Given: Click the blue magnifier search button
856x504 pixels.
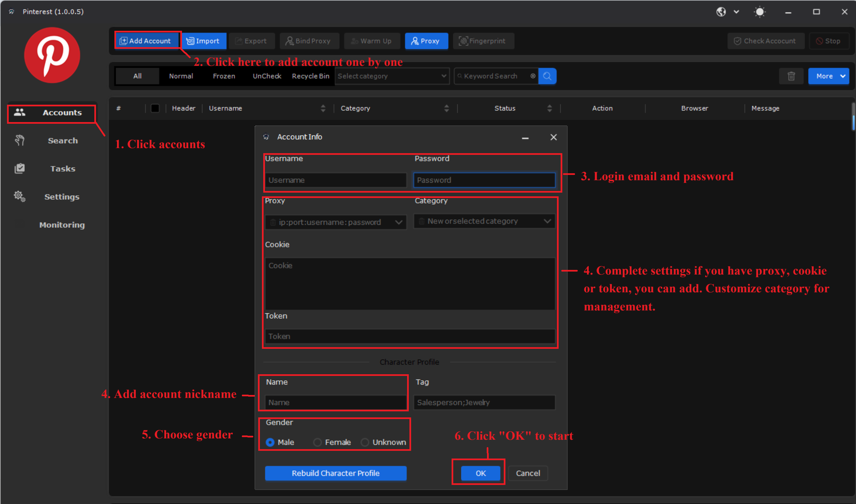Looking at the screenshot, I should [x=547, y=76].
